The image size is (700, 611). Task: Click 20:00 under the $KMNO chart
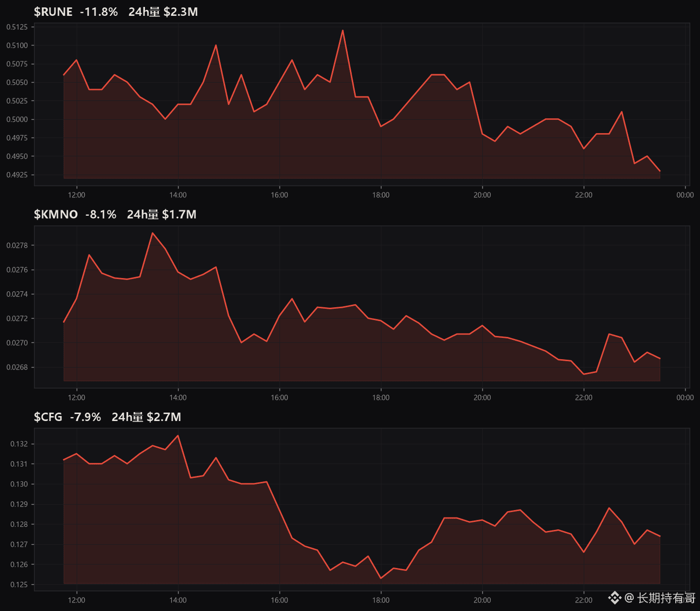[482, 397]
